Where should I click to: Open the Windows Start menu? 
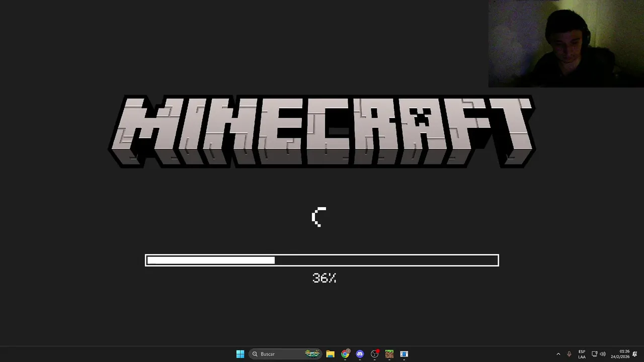(240, 354)
